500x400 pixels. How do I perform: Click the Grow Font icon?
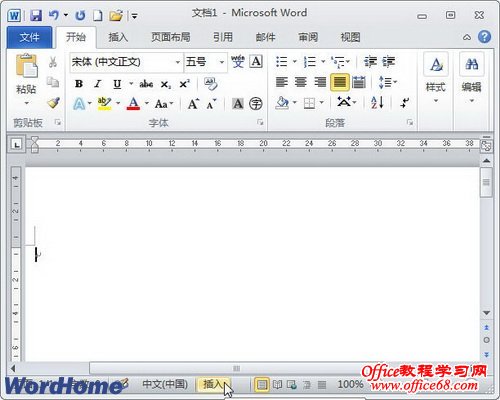(193, 104)
